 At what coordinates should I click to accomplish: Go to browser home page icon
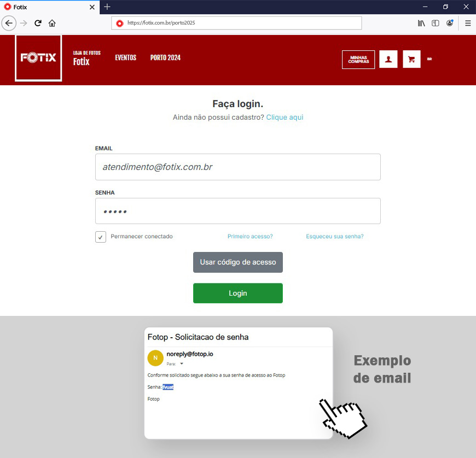pos(52,23)
